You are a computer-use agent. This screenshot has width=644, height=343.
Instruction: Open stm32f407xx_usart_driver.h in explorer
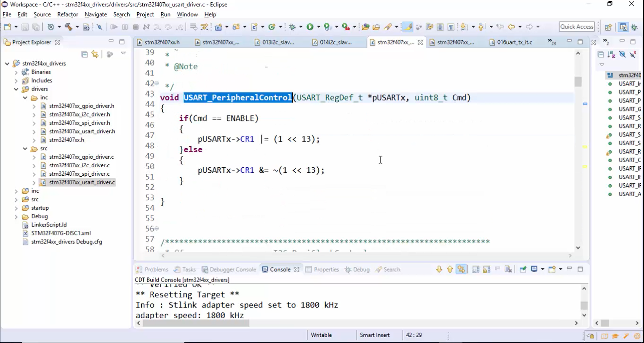pos(82,131)
